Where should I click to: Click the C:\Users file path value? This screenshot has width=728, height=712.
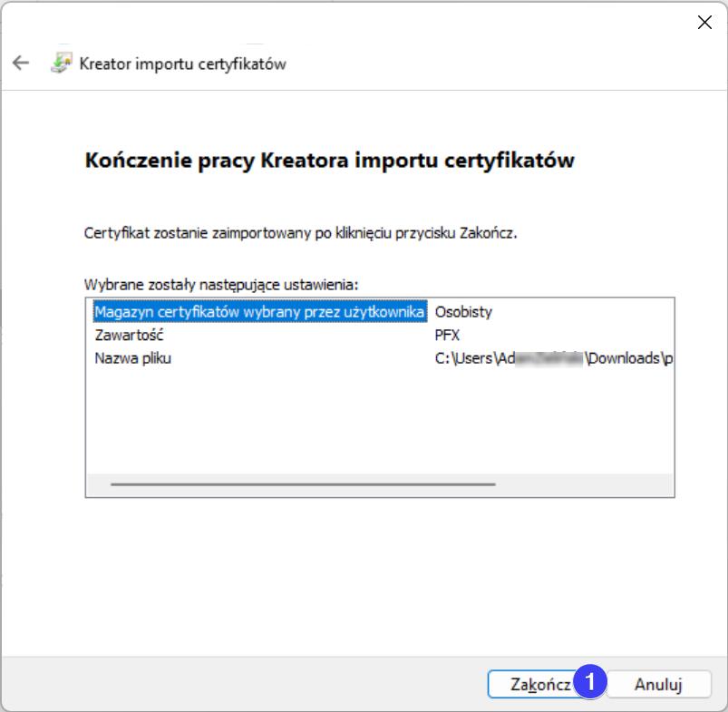553,358
